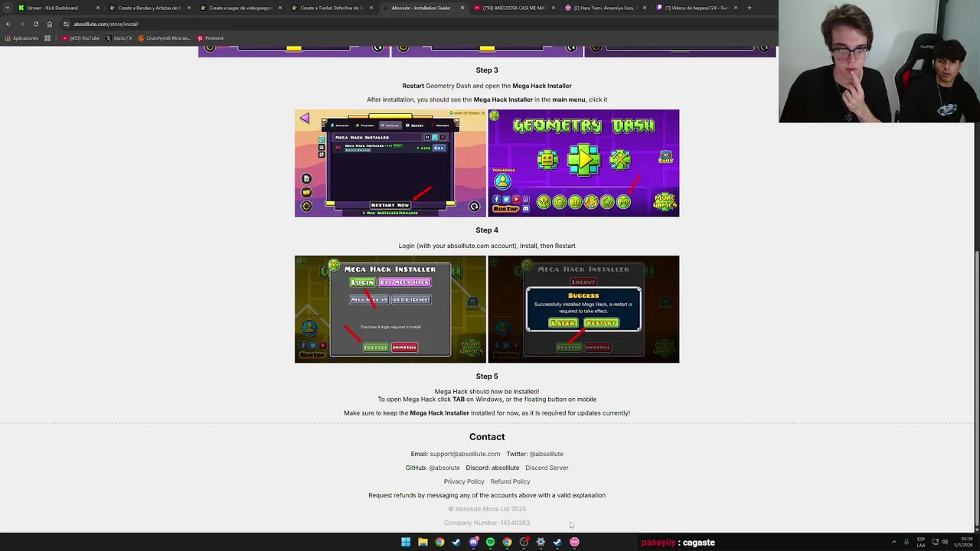This screenshot has height=551, width=980.
Task: Open the Privacy Policy link
Action: tap(464, 481)
